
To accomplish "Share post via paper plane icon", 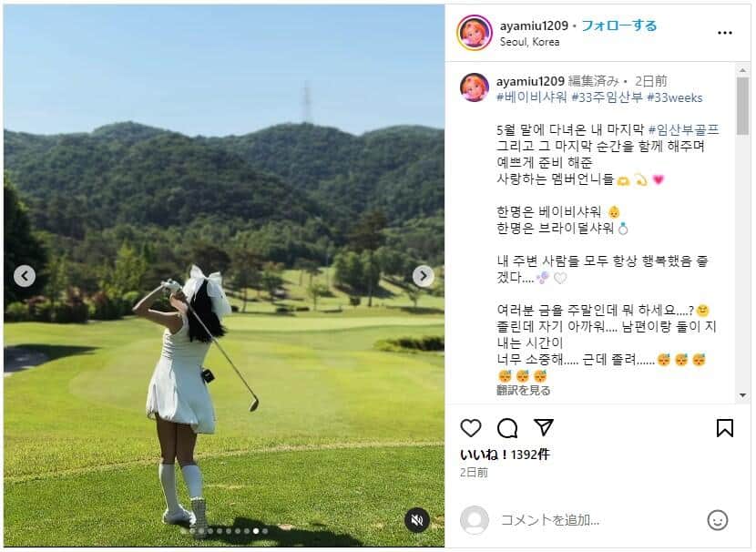I will 544,427.
